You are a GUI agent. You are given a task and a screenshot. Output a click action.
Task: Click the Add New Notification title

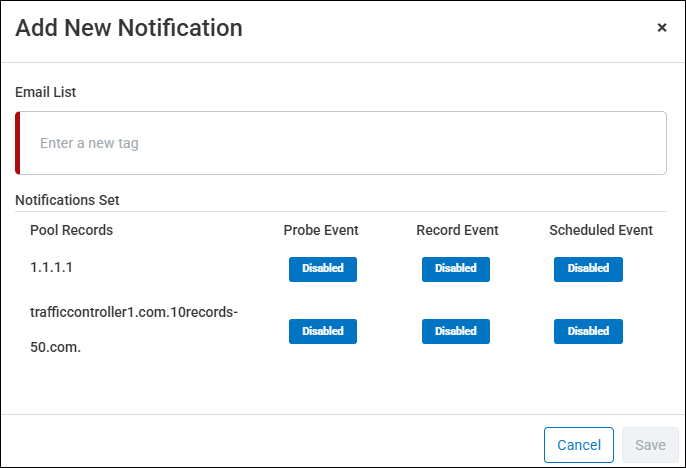point(129,28)
